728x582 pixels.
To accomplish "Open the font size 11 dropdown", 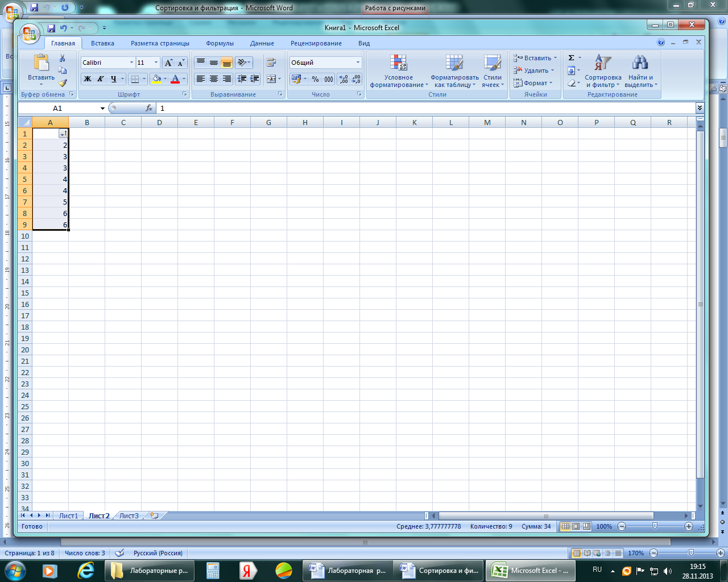I will coord(156,63).
